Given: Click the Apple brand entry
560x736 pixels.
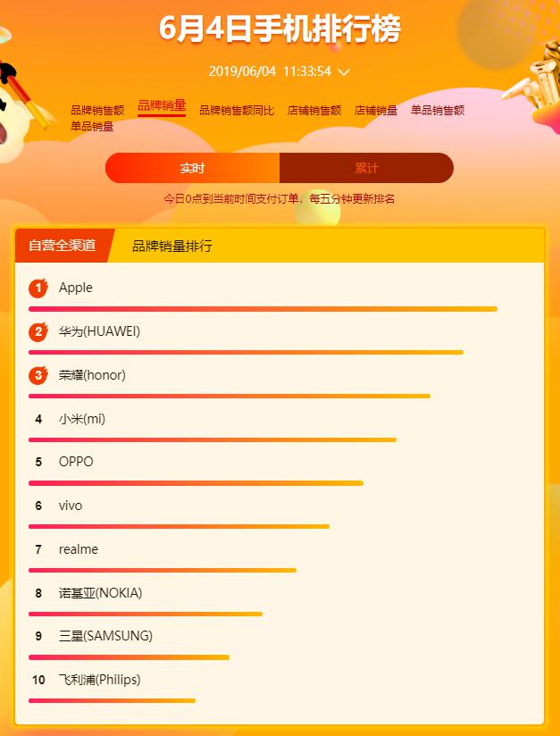Looking at the screenshot, I should click(x=76, y=288).
